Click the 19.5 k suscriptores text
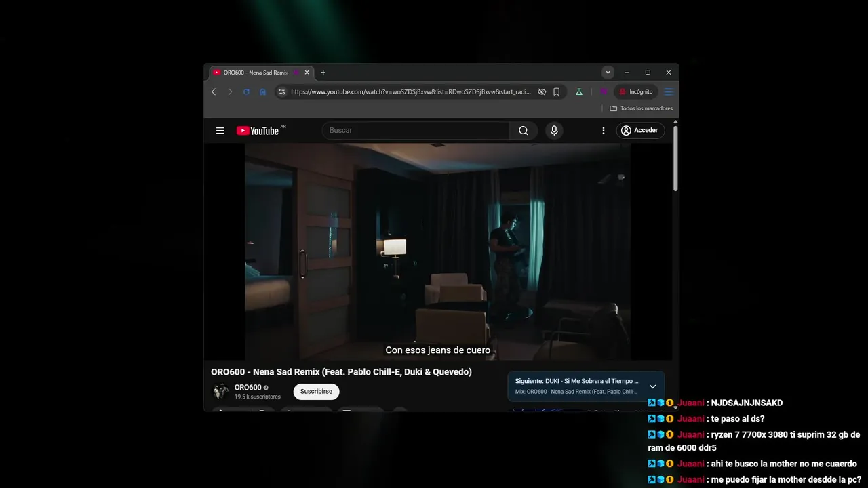The width and height of the screenshot is (868, 488). 258,397
